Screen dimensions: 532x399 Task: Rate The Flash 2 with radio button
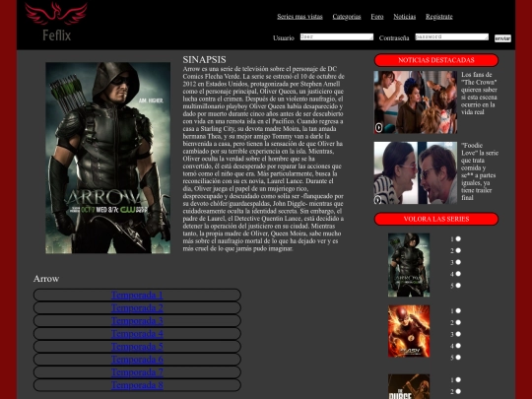(x=458, y=322)
